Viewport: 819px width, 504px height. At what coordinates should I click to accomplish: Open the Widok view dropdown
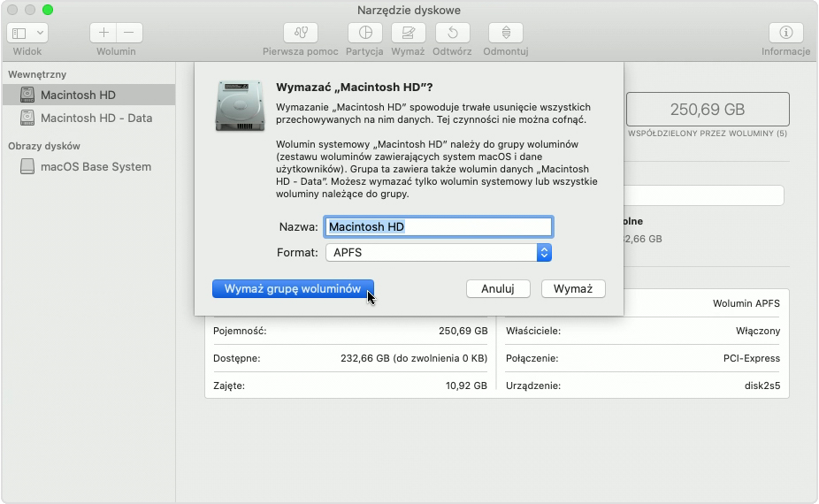(27, 33)
